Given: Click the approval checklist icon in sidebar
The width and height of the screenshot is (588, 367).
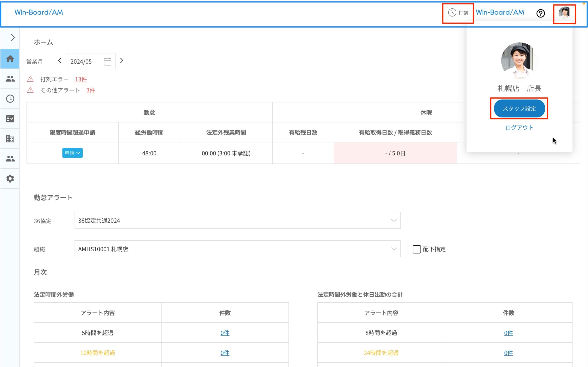Looking at the screenshot, I should [10, 119].
